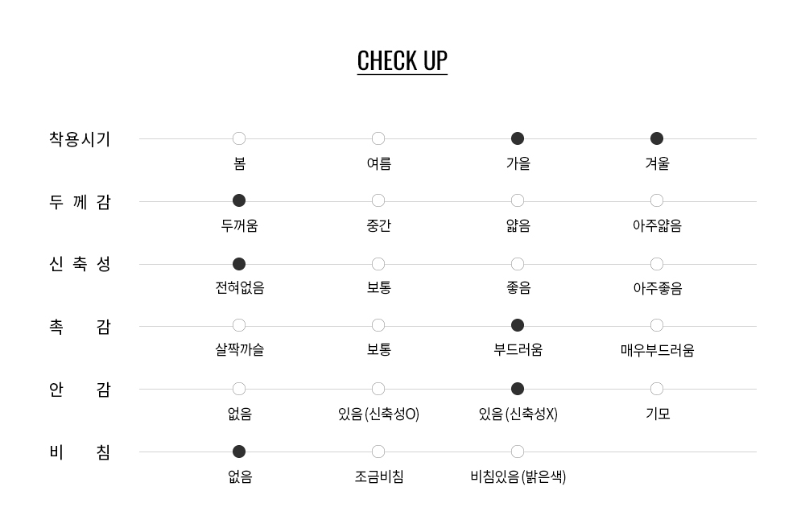Click the 비침 row label
The image size is (805, 532).
click(x=80, y=452)
